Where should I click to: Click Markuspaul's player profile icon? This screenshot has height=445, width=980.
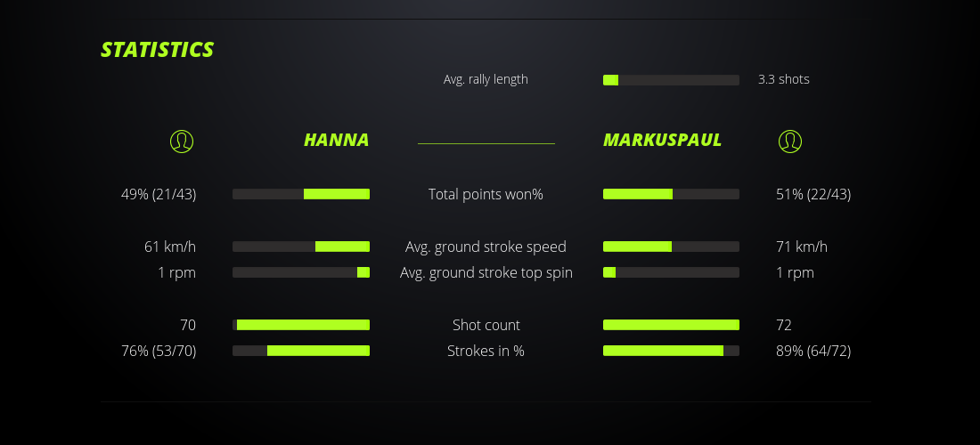point(790,141)
